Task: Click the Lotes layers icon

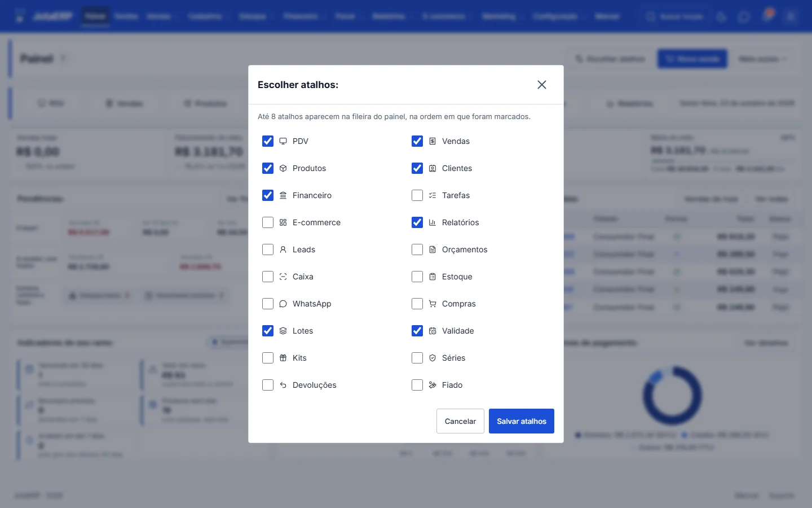Action: coord(283,331)
